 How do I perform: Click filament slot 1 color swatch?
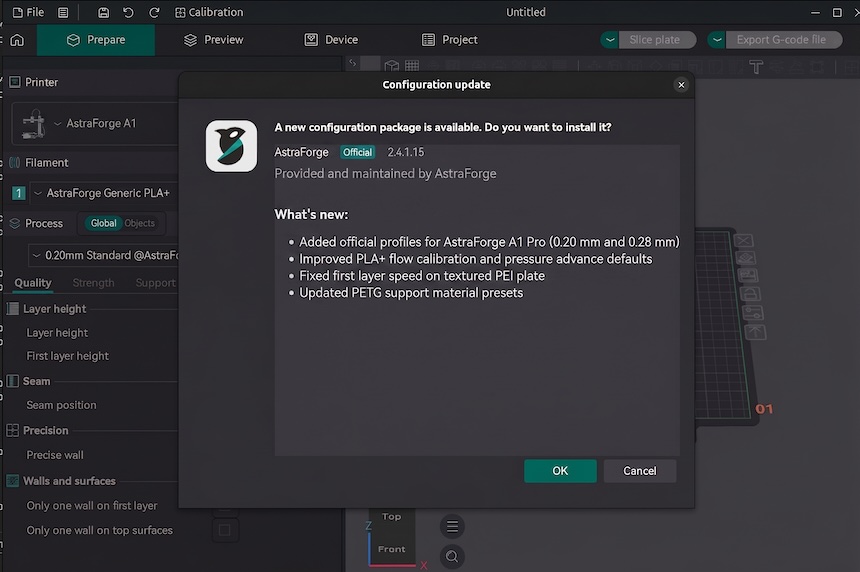pyautogui.click(x=19, y=193)
